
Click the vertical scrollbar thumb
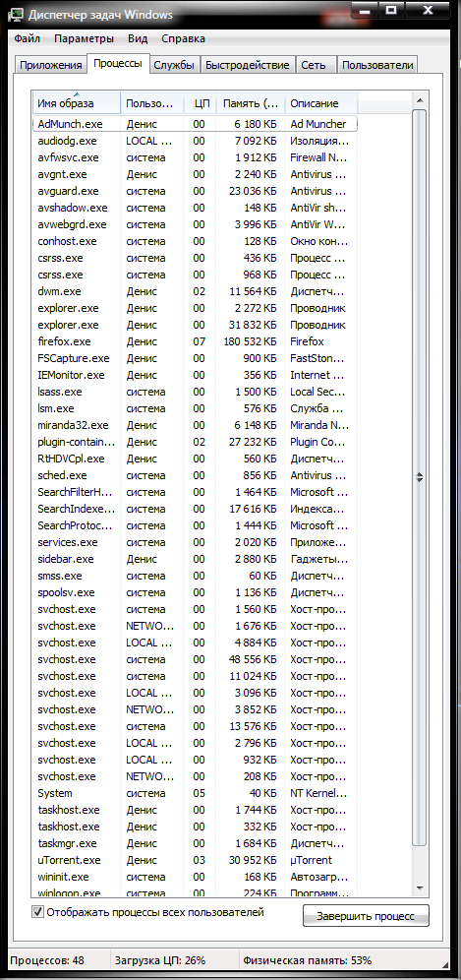pos(420,477)
